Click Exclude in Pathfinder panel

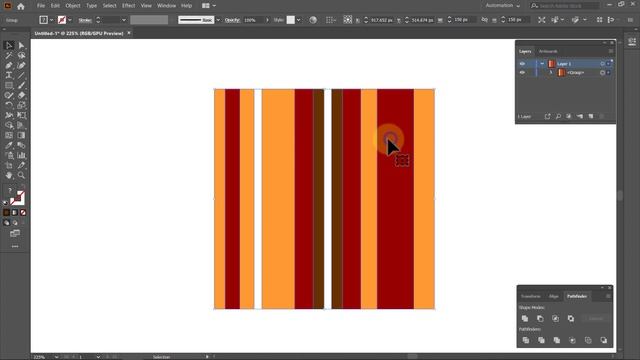pyautogui.click(x=571, y=318)
